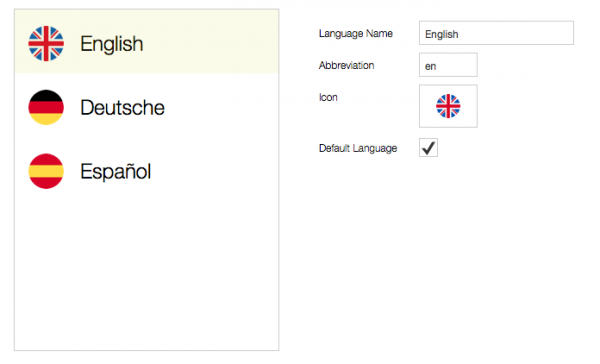
Task: Select the English row text in list
Action: coord(111,44)
